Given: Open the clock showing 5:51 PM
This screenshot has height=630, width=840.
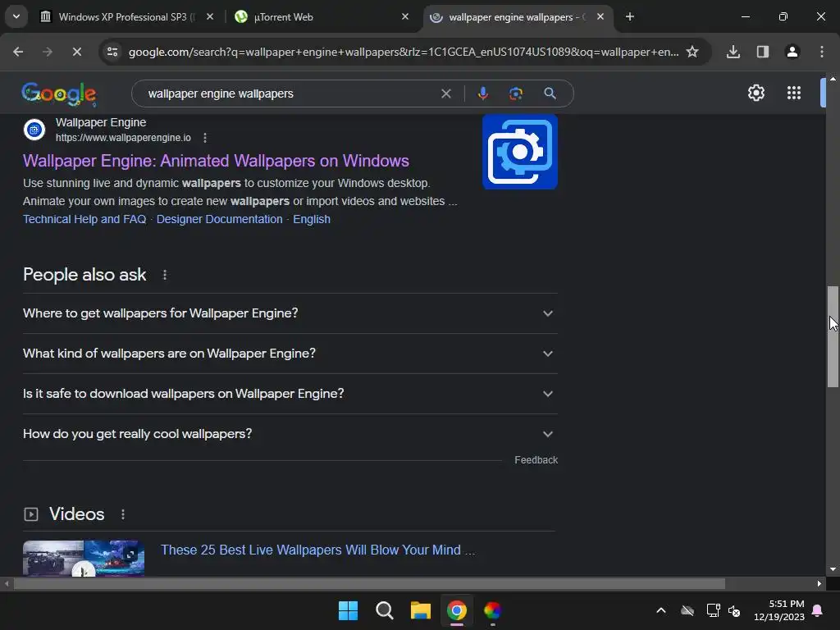Looking at the screenshot, I should point(779,610).
